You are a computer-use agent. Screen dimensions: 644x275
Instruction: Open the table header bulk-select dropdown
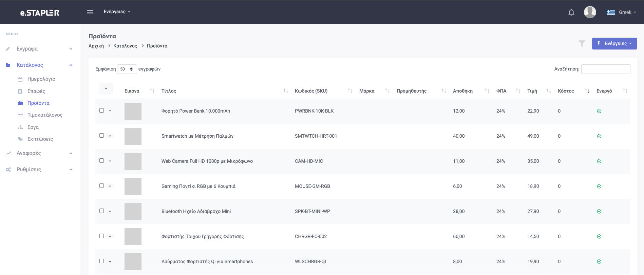pos(106,89)
